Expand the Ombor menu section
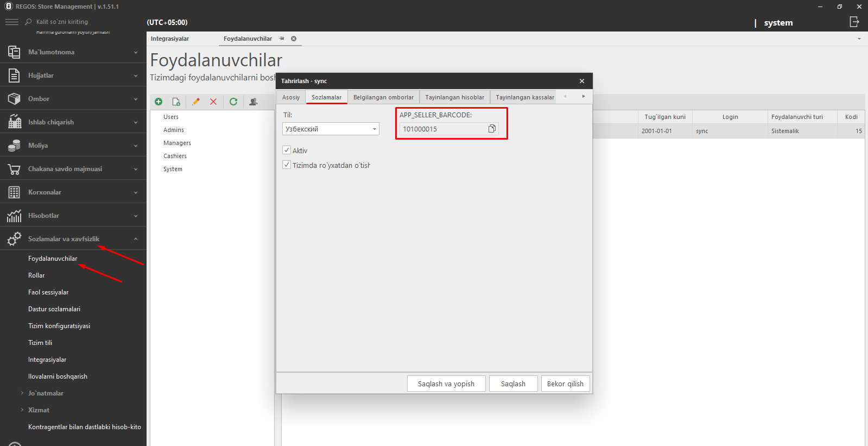The height and width of the screenshot is (446, 868). (136, 99)
